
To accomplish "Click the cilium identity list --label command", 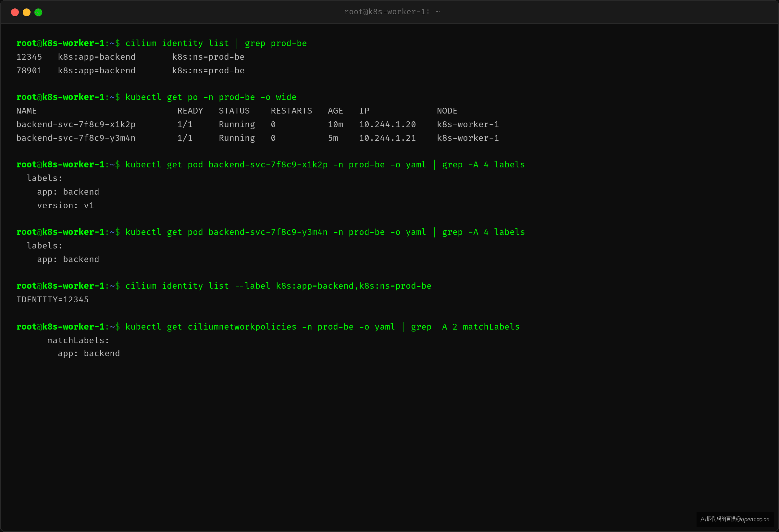I will tap(278, 286).
